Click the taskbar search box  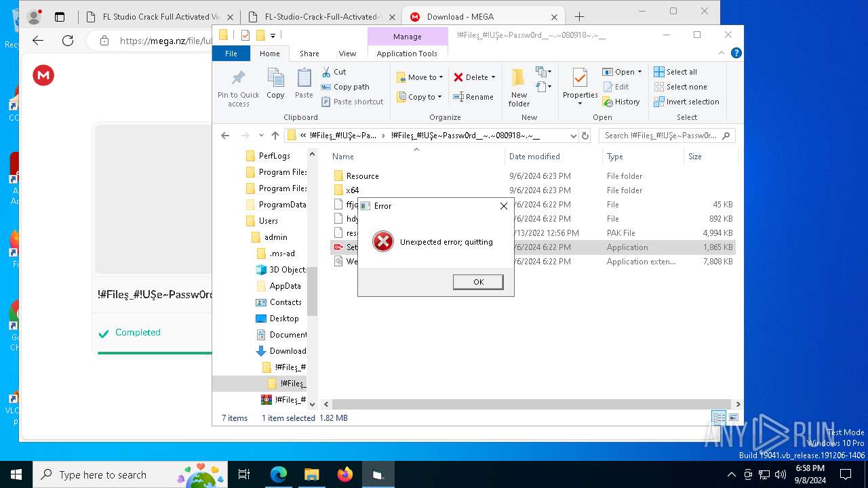click(132, 474)
